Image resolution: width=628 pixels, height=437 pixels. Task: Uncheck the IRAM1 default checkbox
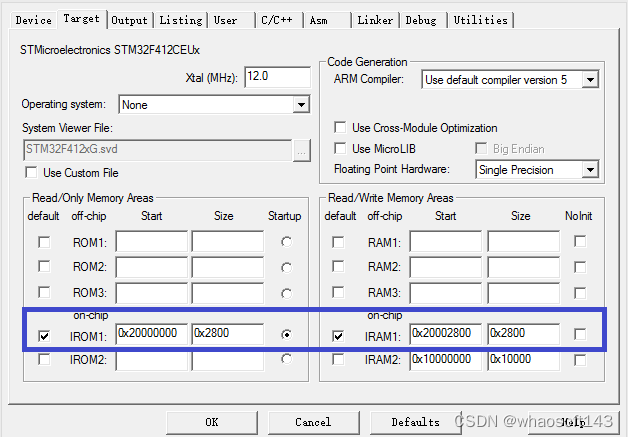coord(338,336)
